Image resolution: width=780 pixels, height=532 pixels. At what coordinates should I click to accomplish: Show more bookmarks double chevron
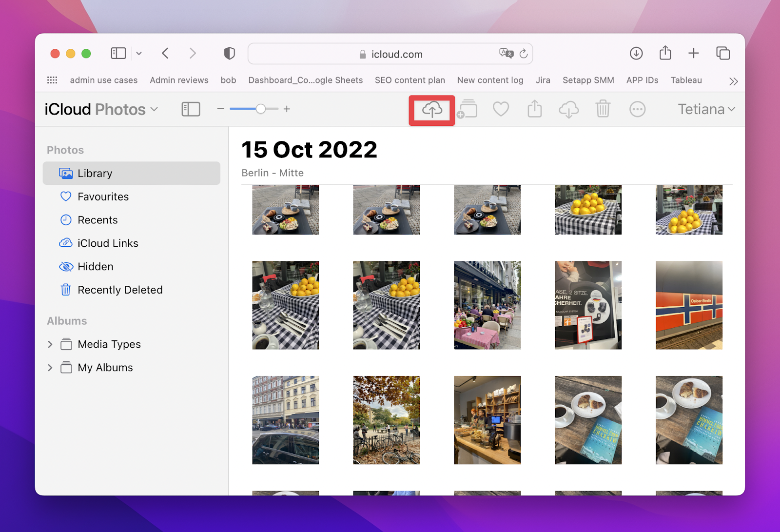(x=734, y=81)
